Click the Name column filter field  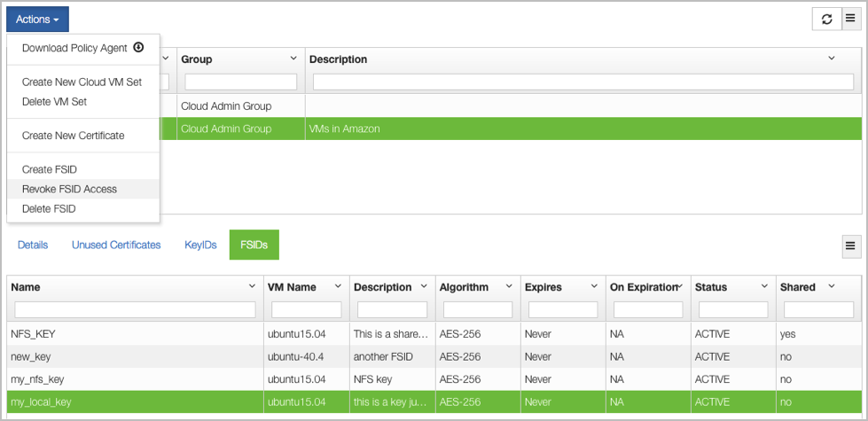(135, 309)
